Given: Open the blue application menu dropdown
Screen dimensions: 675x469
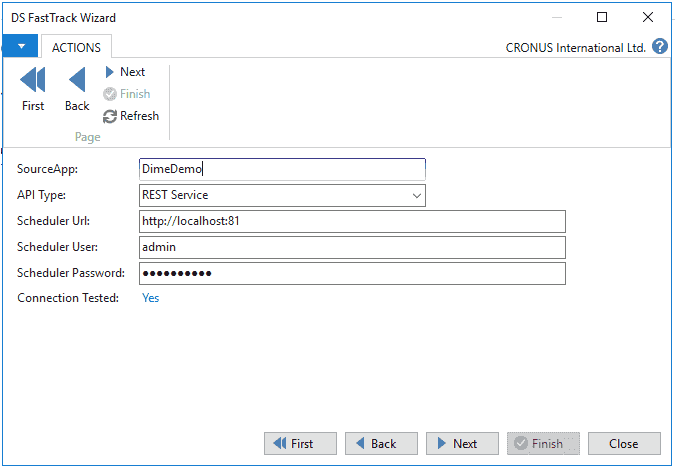Looking at the screenshot, I should [20, 46].
